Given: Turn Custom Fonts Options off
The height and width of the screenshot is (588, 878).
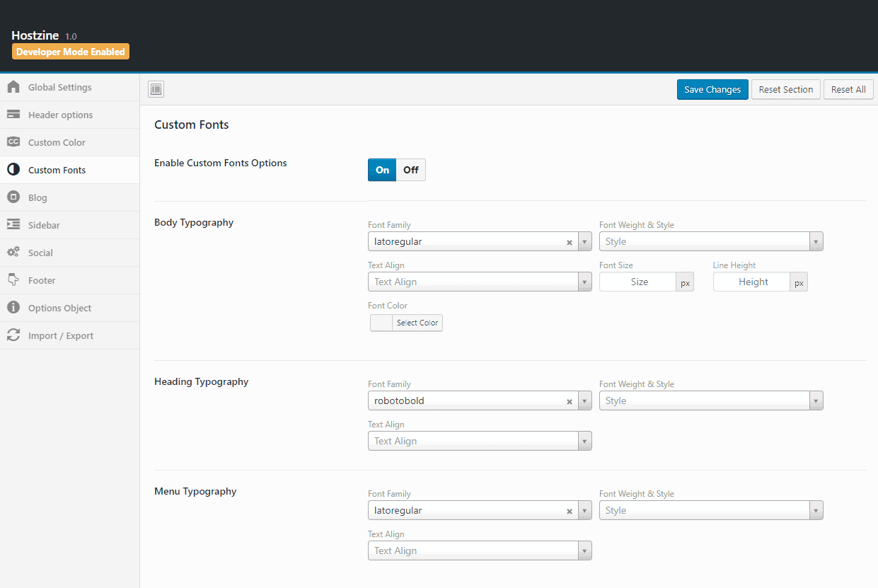Looking at the screenshot, I should click(411, 170).
